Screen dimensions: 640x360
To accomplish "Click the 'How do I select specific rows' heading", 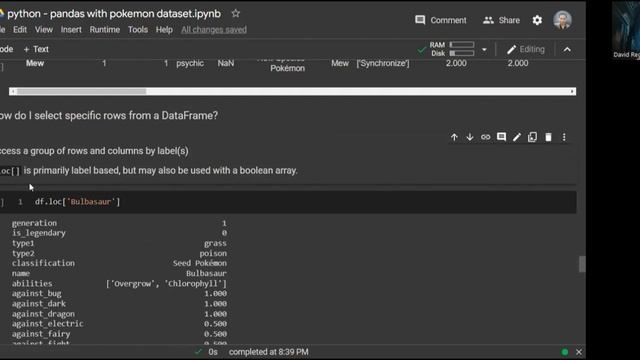I will [109, 116].
